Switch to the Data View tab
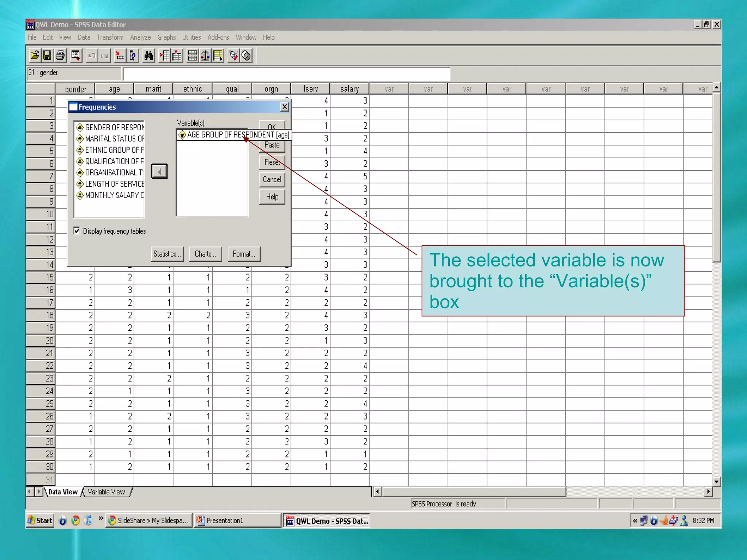The height and width of the screenshot is (560, 747). pos(63,492)
